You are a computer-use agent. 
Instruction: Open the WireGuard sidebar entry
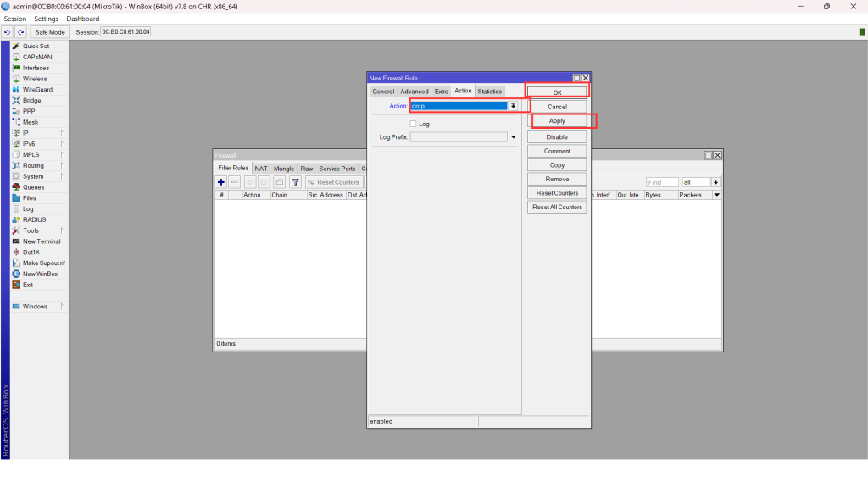(36, 90)
